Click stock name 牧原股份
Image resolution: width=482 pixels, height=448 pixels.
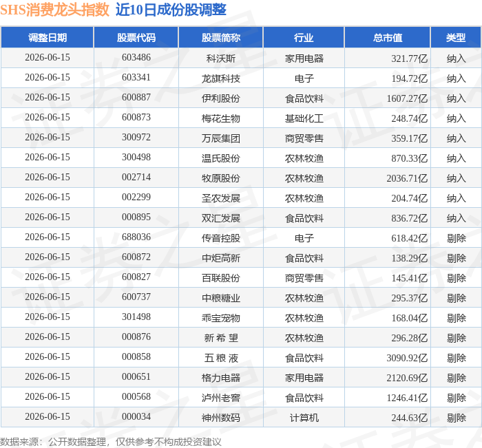(221, 178)
